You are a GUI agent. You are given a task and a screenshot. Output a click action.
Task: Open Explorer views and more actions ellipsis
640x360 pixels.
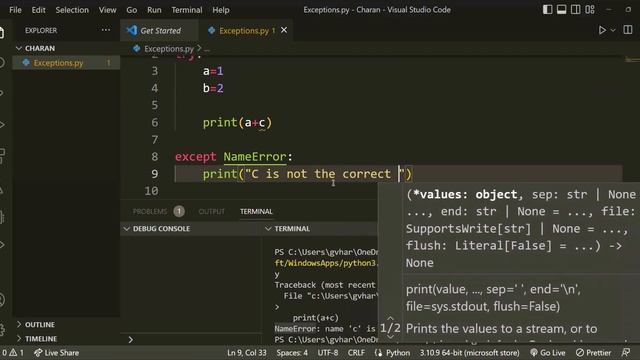pyautogui.click(x=106, y=30)
